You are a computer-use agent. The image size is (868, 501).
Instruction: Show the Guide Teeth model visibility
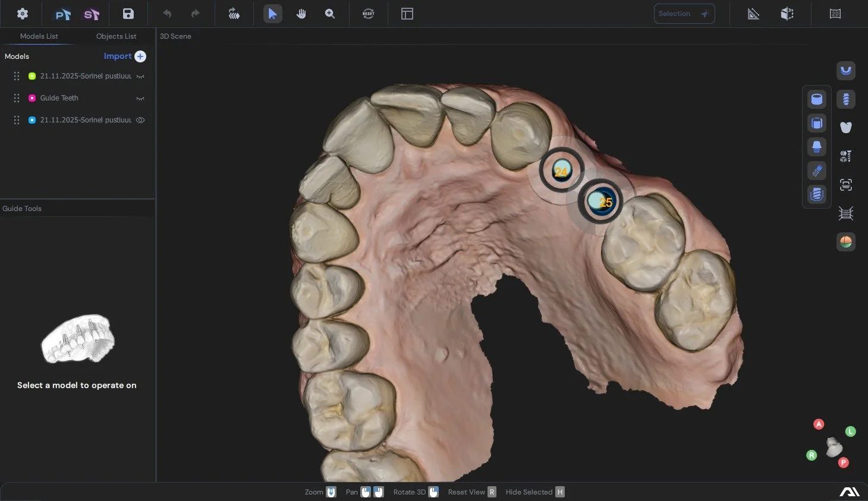tap(140, 98)
